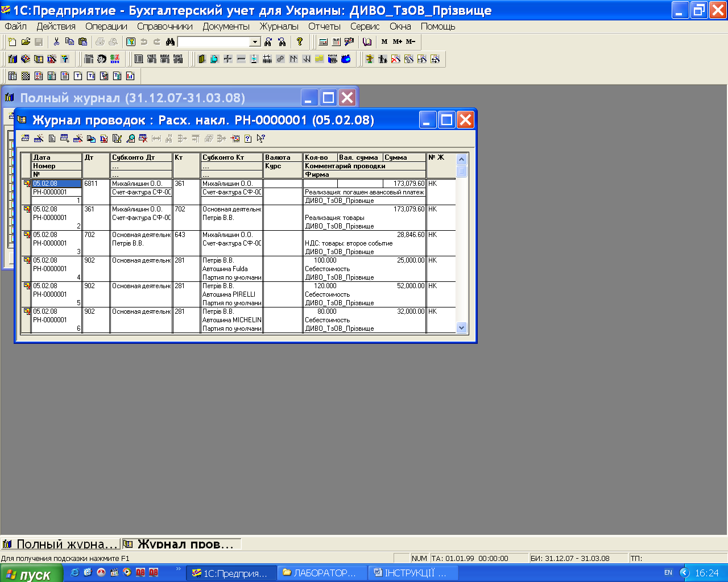Open the search text combo box dropdown arrow
The image size is (728, 582).
pos(255,42)
